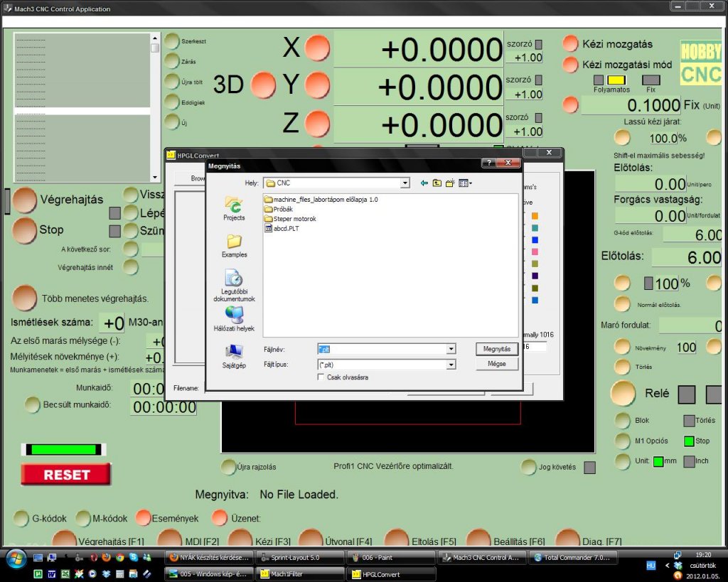Click the Szerkeszt edit G-code button
Image resolution: width=728 pixels, height=582 pixels.
point(172,41)
